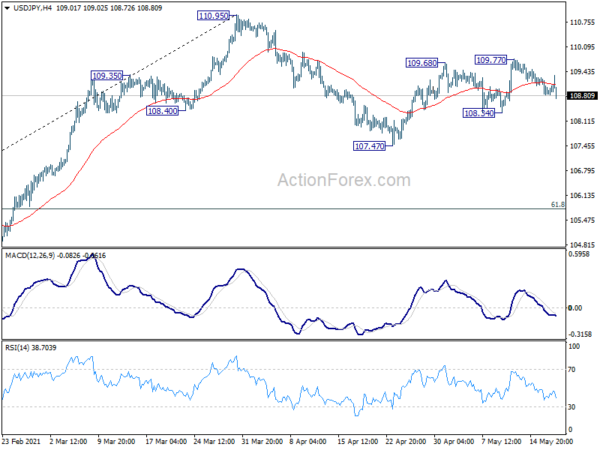Click the 2 Mar 12:00 time label
Screen dimensions: 600x450
point(68,442)
